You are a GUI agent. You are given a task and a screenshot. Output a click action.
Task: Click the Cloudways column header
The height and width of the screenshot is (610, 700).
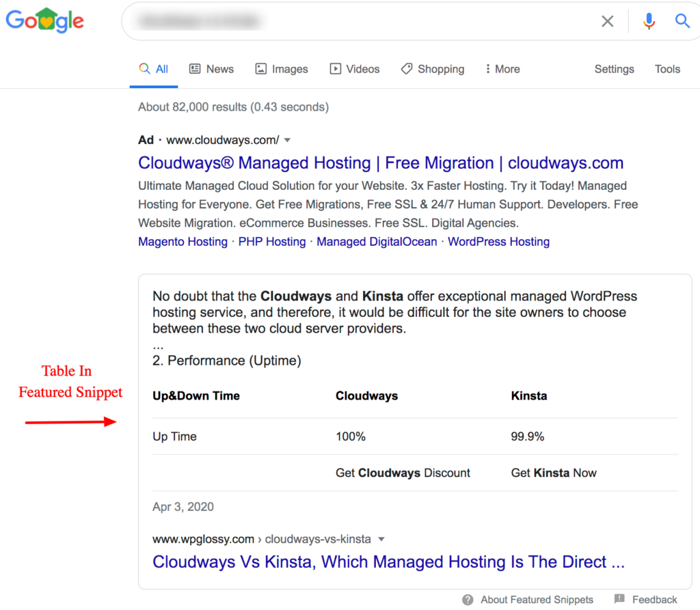(366, 396)
